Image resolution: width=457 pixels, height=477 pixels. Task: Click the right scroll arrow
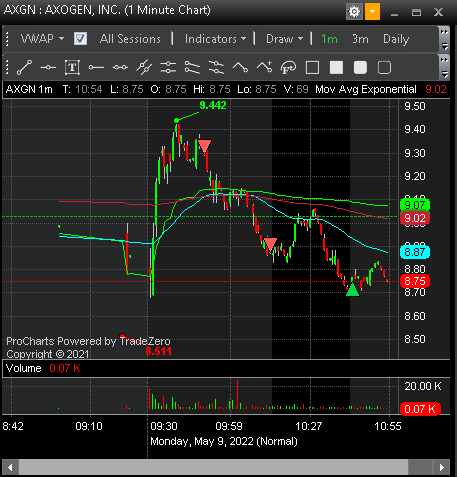coord(442,467)
